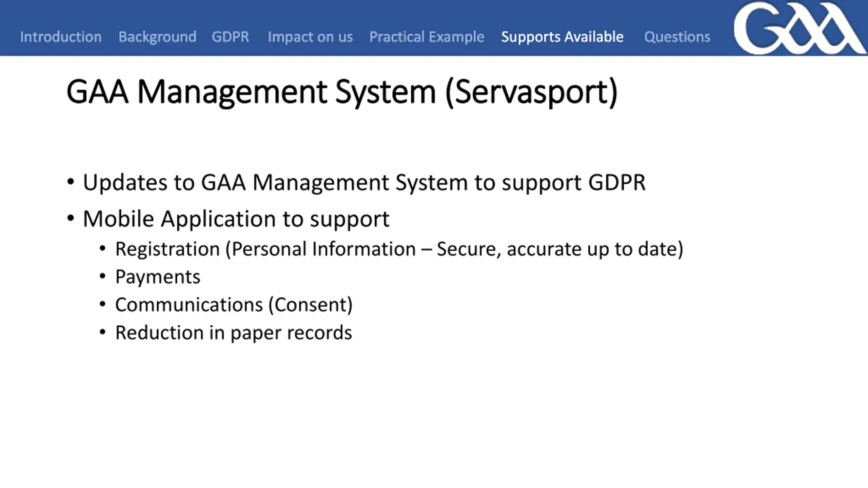868x488 pixels.
Task: Click the word Servasport in the title
Action: coord(531,92)
